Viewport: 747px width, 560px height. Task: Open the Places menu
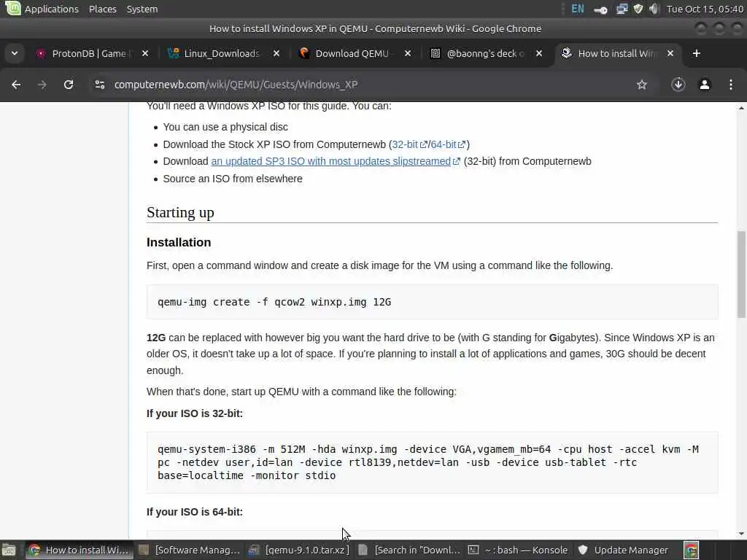102,9
